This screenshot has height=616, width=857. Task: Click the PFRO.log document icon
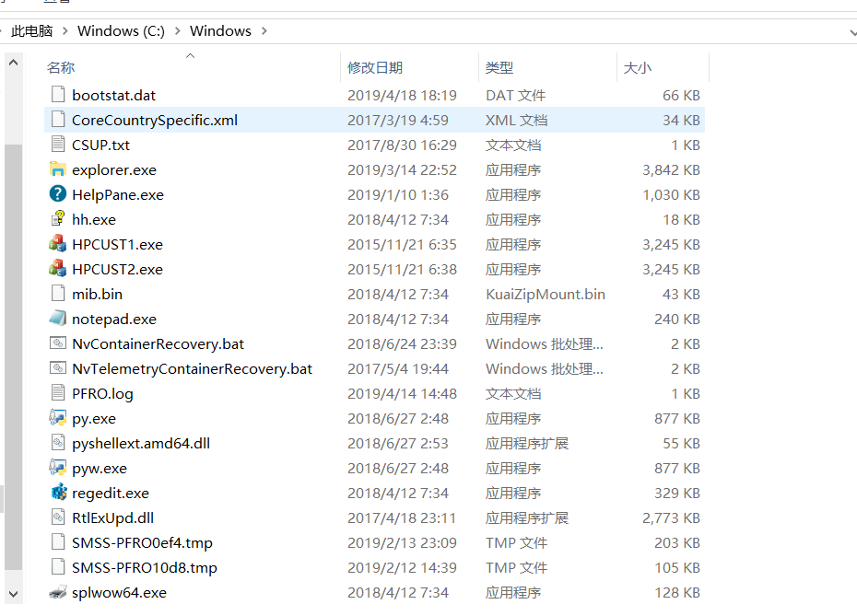58,392
